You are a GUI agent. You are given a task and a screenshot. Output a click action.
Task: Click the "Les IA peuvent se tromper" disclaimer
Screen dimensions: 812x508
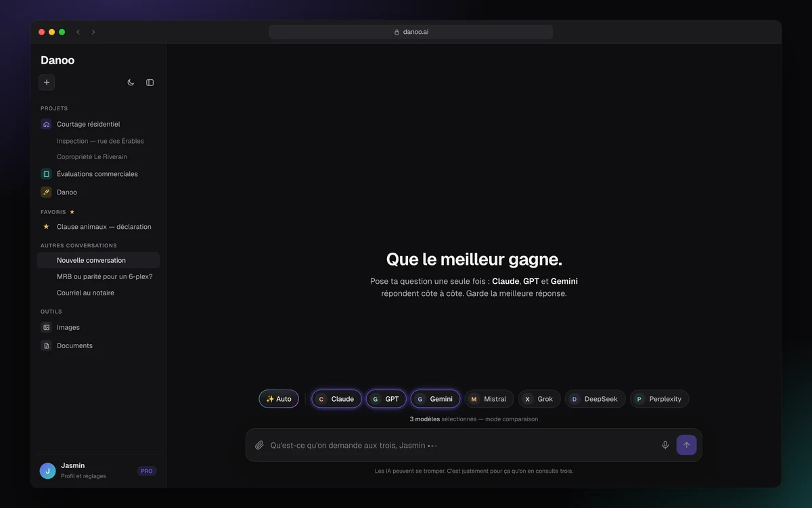point(474,471)
